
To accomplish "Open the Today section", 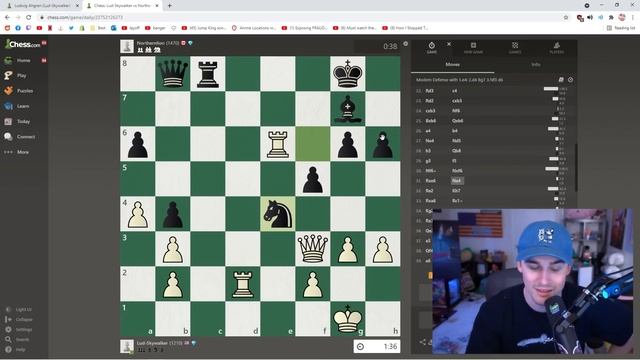I will coord(23,121).
